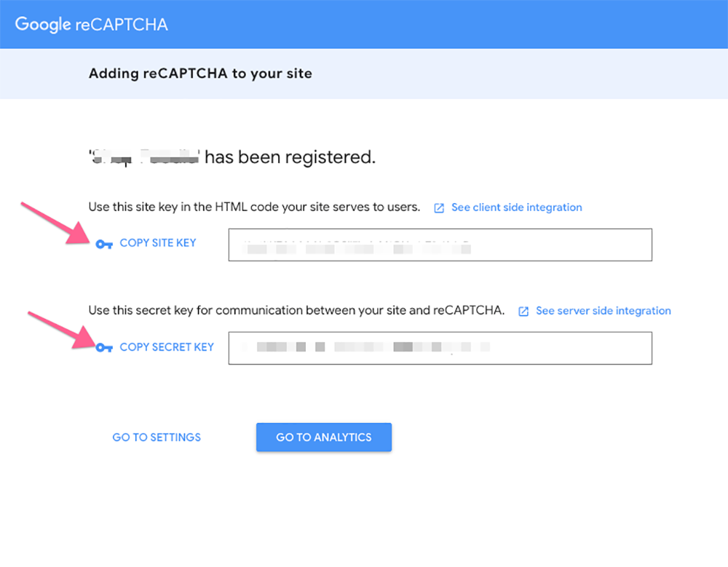Click the 'Adding reCAPTCHA to your site' heading
Image resolution: width=728 pixels, height=567 pixels.
click(200, 74)
